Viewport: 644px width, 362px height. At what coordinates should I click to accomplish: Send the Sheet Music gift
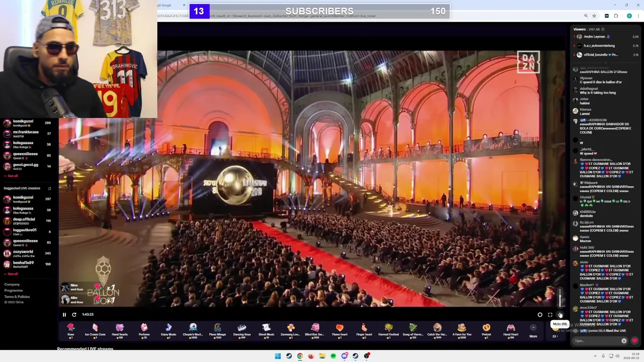point(266,330)
